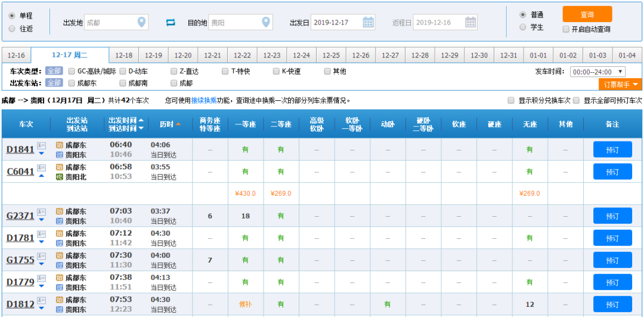
Task: Open the departure date calendar icon
Action: tap(369, 22)
